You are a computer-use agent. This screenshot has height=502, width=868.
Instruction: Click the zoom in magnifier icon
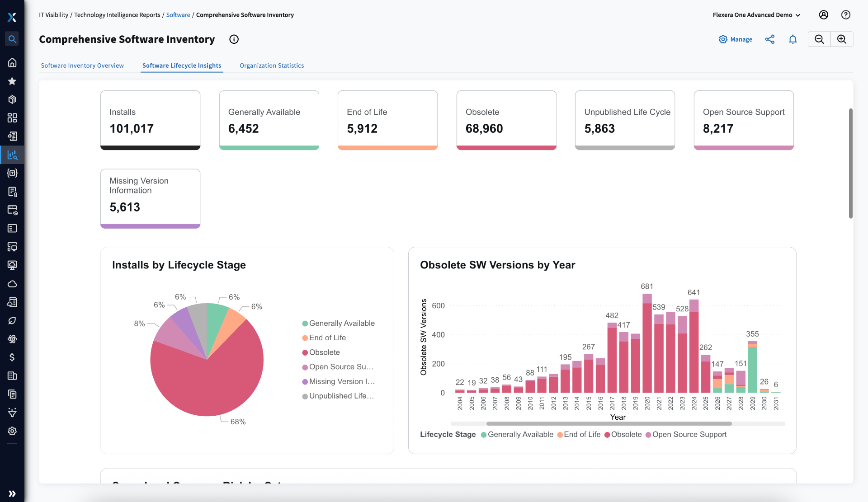(842, 39)
